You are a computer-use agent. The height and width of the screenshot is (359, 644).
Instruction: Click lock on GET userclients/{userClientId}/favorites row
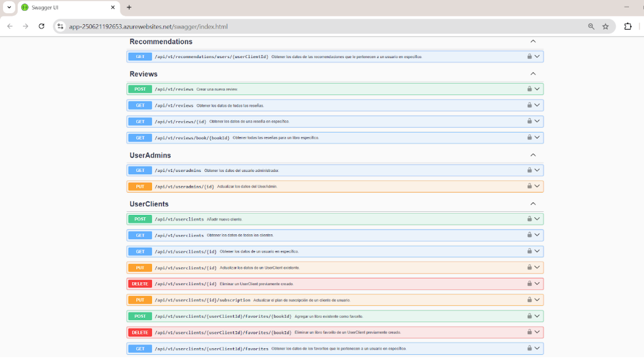click(530, 348)
